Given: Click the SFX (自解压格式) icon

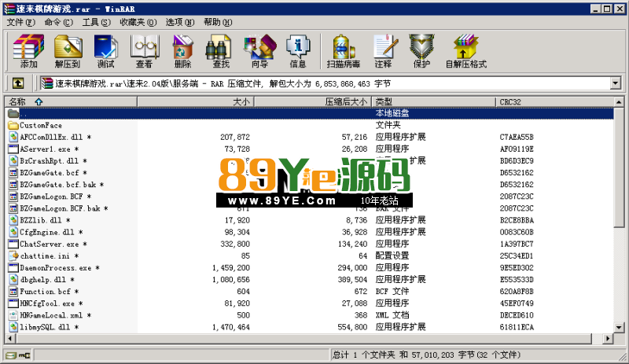Looking at the screenshot, I should pos(465,51).
